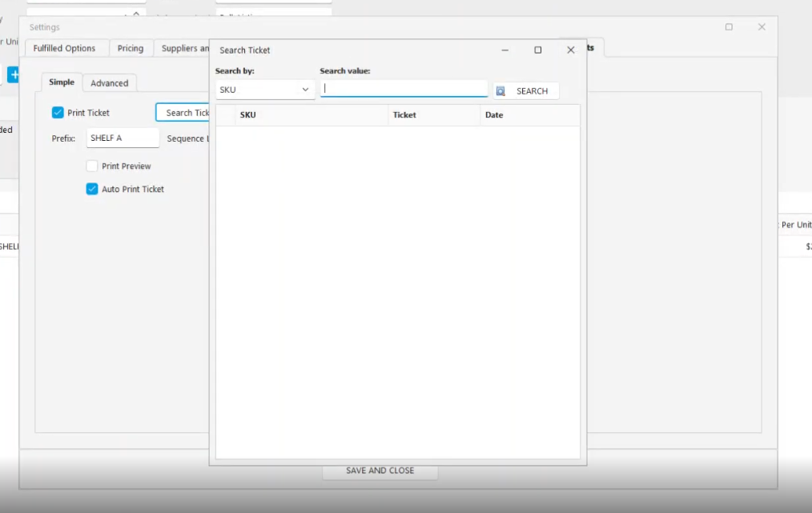Image resolution: width=812 pixels, height=513 pixels.
Task: Close the Settings window
Action: [762, 27]
